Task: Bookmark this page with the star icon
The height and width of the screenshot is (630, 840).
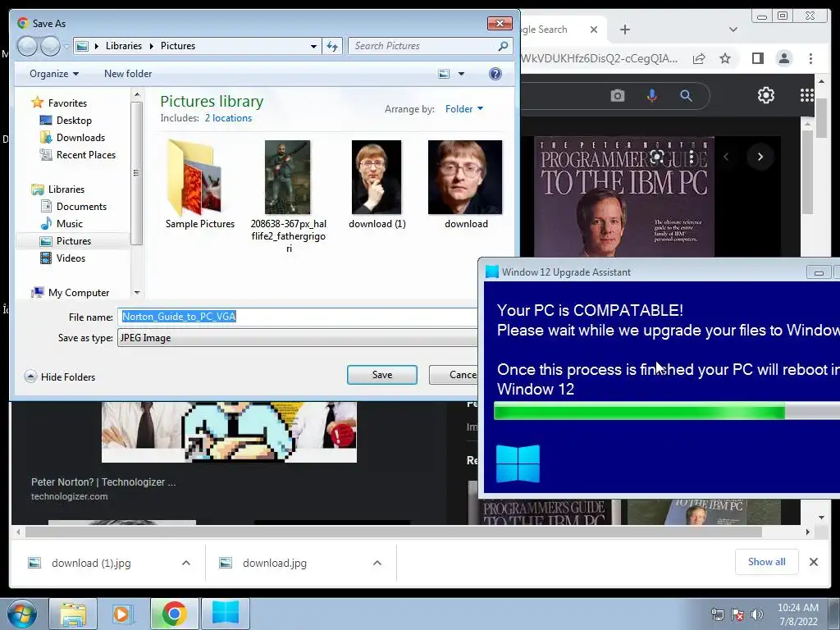Action: [x=725, y=58]
